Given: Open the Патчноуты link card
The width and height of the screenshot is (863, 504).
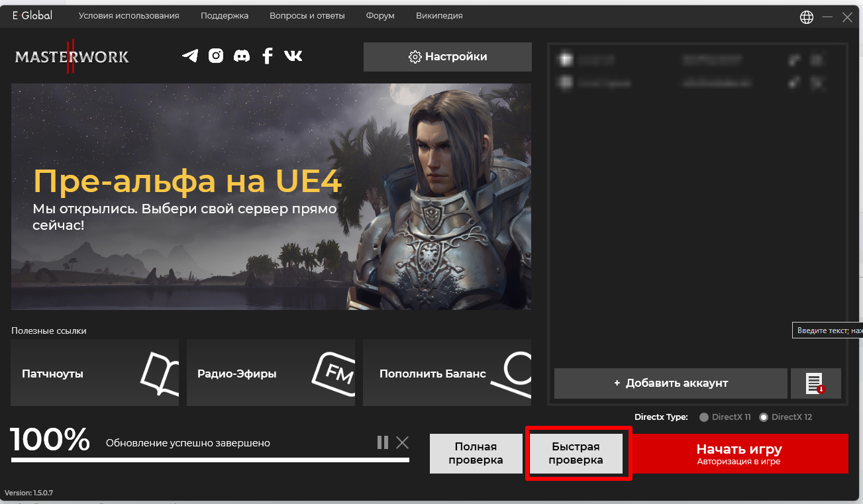Looking at the screenshot, I should 95,373.
